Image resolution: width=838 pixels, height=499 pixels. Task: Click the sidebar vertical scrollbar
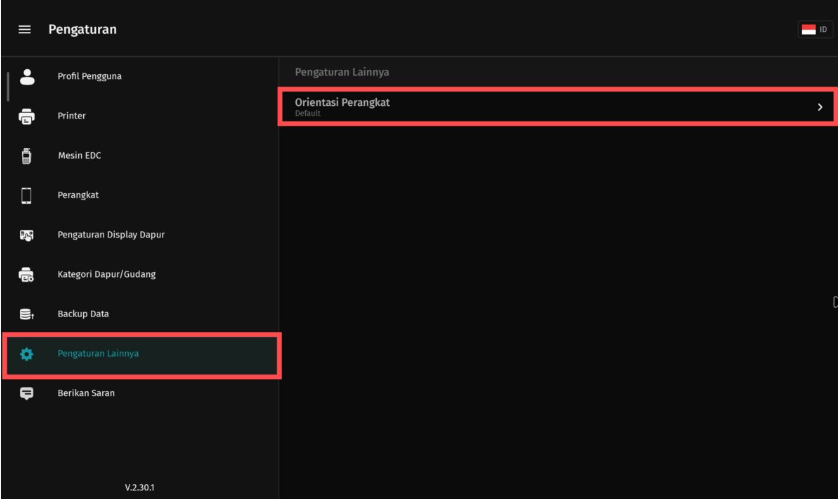click(x=8, y=86)
